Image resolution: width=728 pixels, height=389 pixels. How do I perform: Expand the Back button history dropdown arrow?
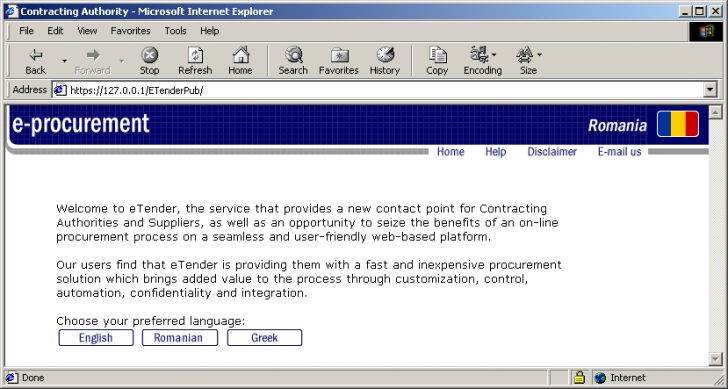(64, 61)
